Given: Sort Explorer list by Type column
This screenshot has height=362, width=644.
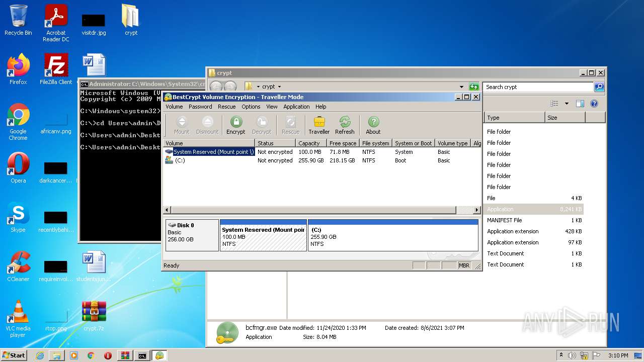Looking at the screenshot, I should tap(514, 118).
